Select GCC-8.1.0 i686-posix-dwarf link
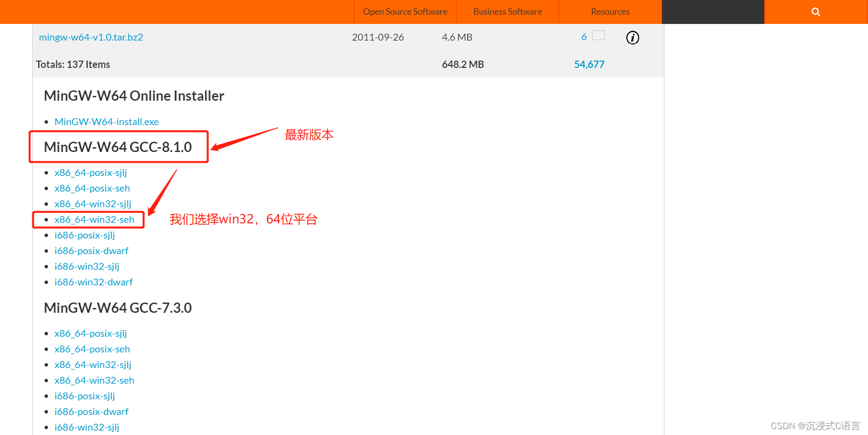Viewport: 868px width, 435px height. 91,251
